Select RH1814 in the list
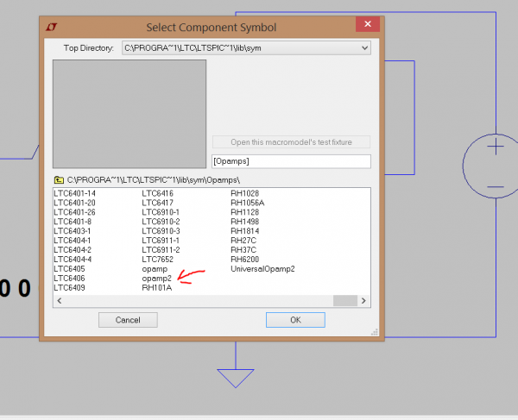The width and height of the screenshot is (518, 420). tap(245, 231)
